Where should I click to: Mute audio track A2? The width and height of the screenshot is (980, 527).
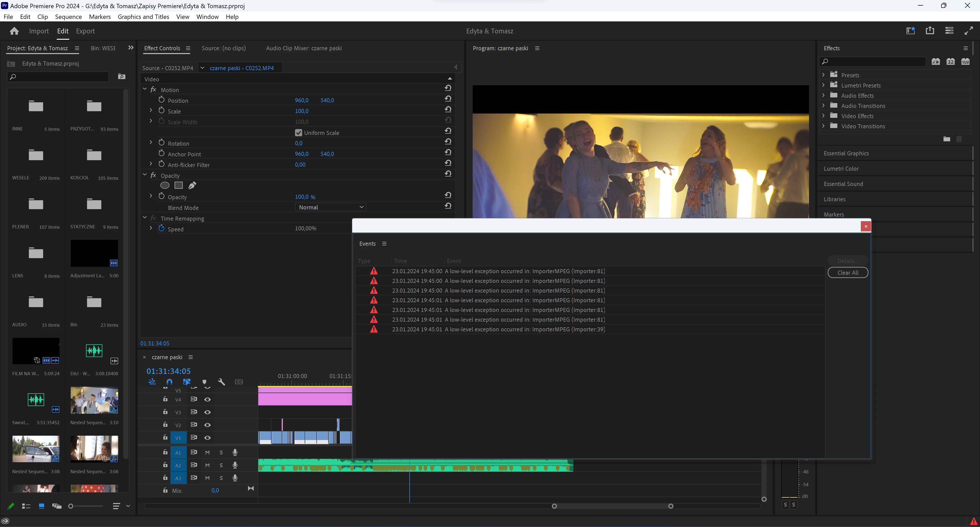tap(207, 465)
